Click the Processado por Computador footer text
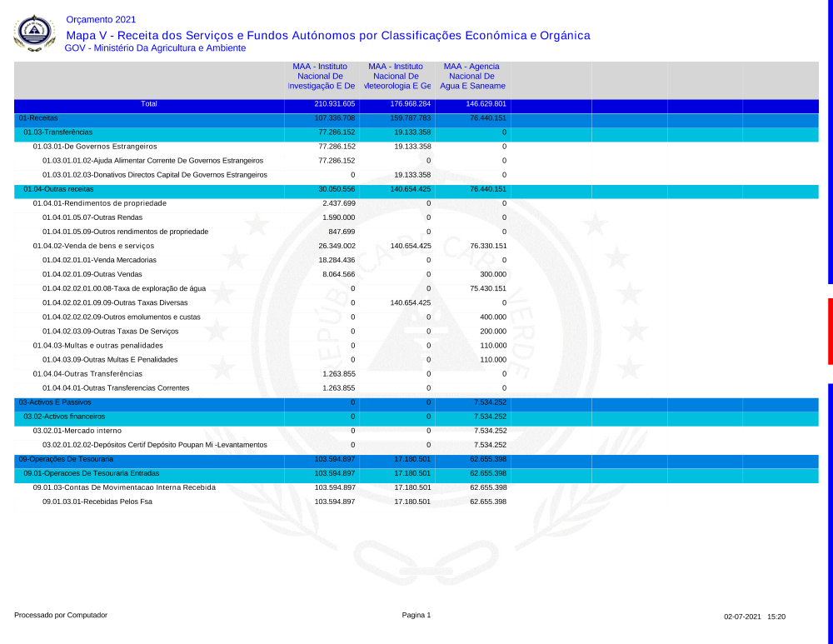833x644 pixels. [x=61, y=616]
